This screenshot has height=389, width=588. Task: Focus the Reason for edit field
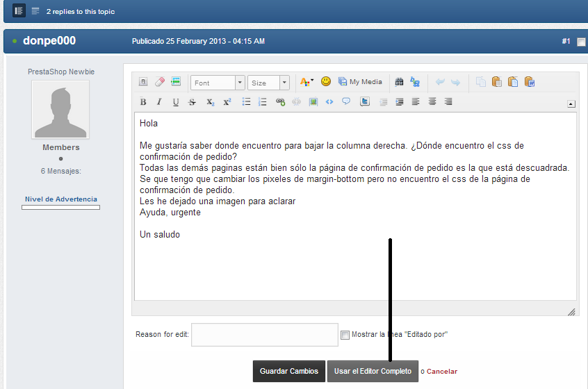click(x=265, y=335)
